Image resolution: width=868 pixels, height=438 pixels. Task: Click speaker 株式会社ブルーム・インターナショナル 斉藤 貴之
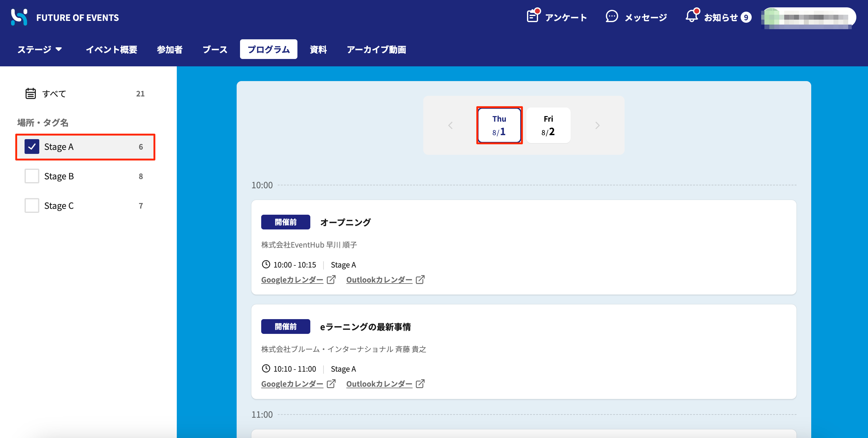tap(344, 349)
